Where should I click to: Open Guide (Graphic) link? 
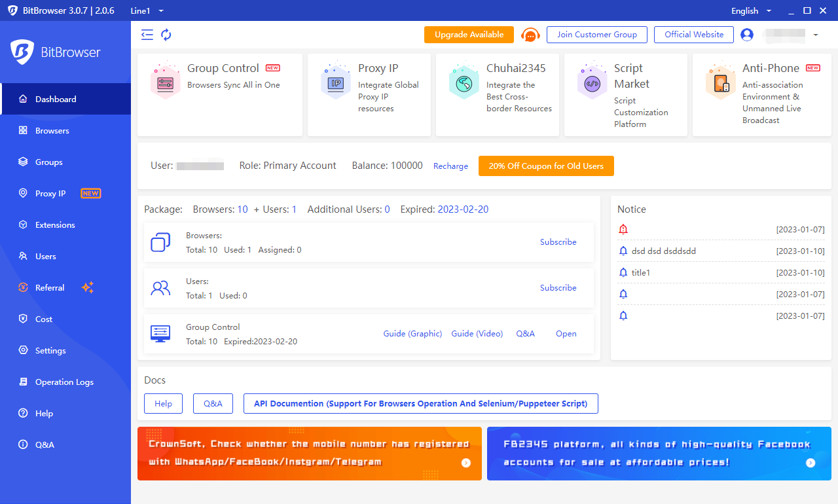click(412, 334)
